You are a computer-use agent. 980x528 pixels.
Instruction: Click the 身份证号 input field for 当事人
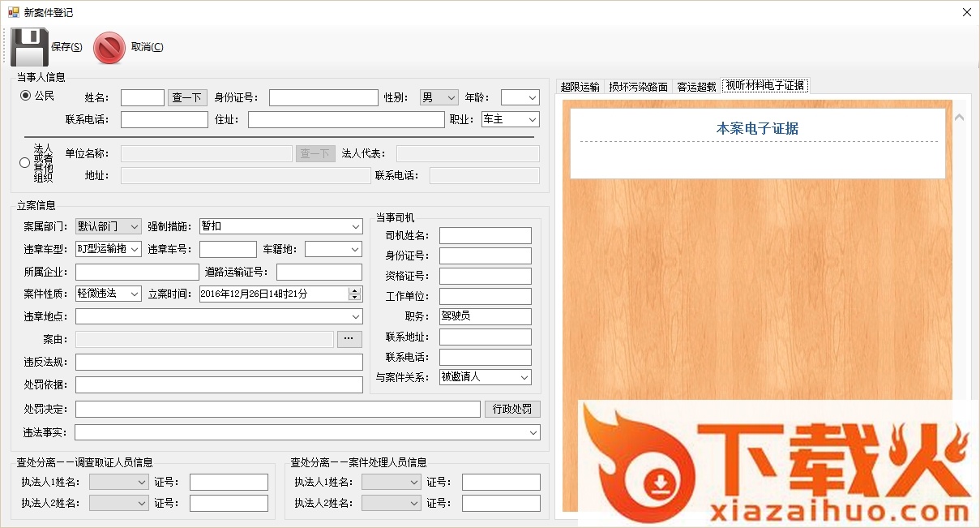point(323,97)
